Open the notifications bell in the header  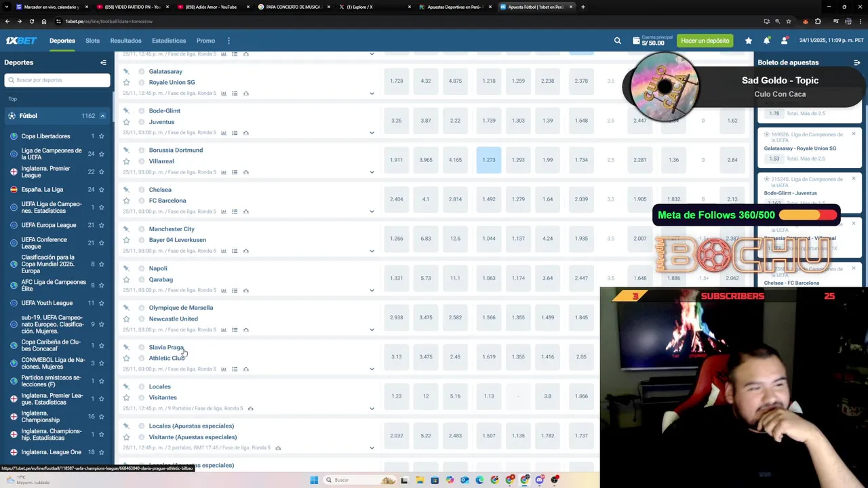point(766,41)
